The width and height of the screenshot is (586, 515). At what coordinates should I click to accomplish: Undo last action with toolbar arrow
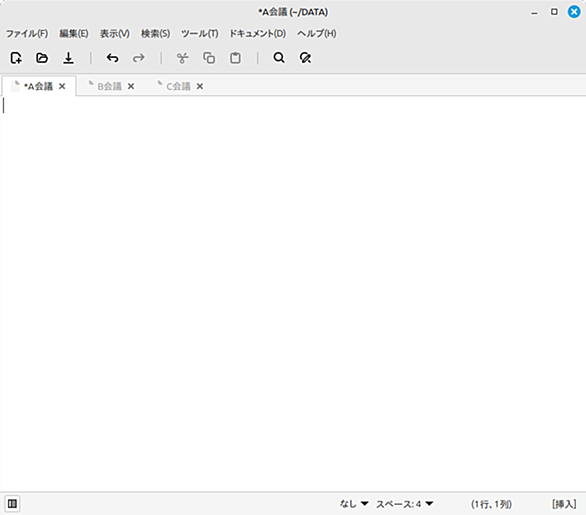(x=112, y=58)
